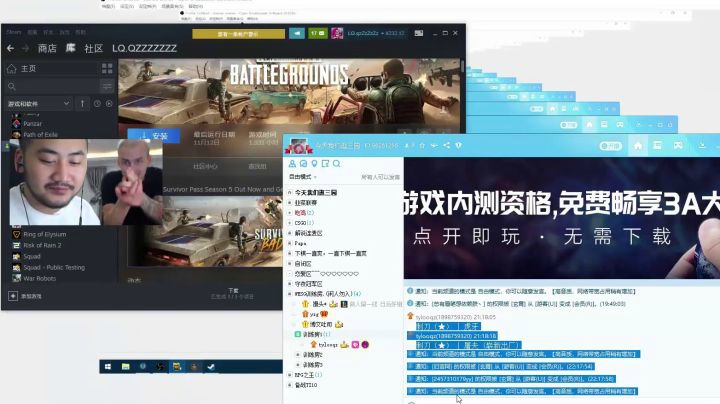Click the notepad icon above the YY channel list

tap(325, 164)
